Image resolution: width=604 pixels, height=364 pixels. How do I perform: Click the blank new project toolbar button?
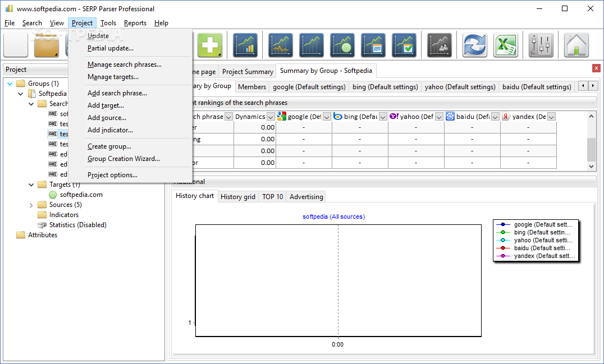(x=16, y=45)
